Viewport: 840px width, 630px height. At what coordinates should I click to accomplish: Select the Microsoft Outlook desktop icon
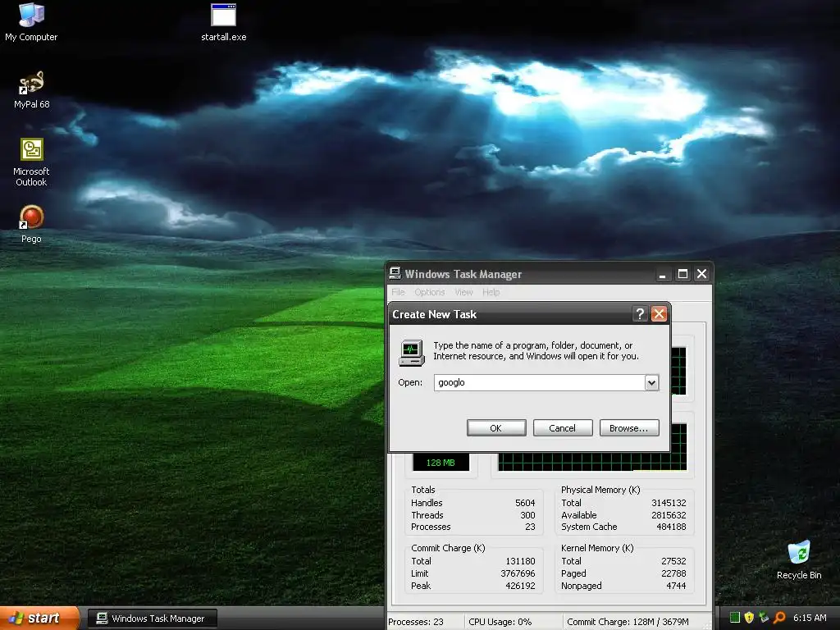click(x=31, y=162)
